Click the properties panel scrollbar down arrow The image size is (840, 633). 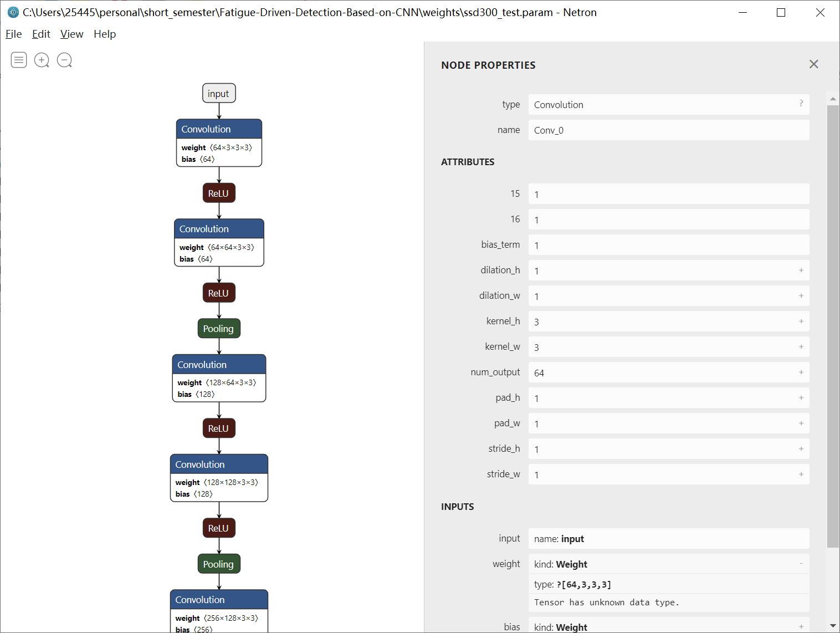(x=833, y=626)
